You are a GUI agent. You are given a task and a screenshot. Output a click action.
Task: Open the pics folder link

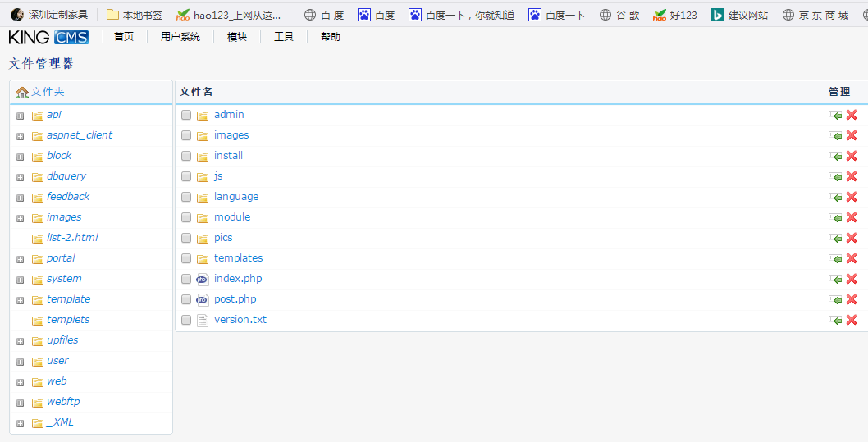(223, 238)
